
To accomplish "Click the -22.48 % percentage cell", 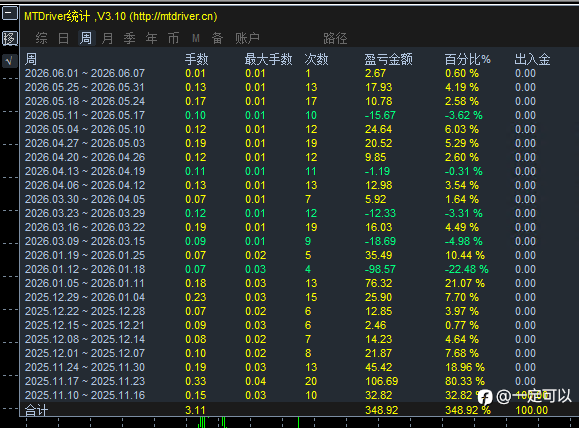I will [x=466, y=269].
